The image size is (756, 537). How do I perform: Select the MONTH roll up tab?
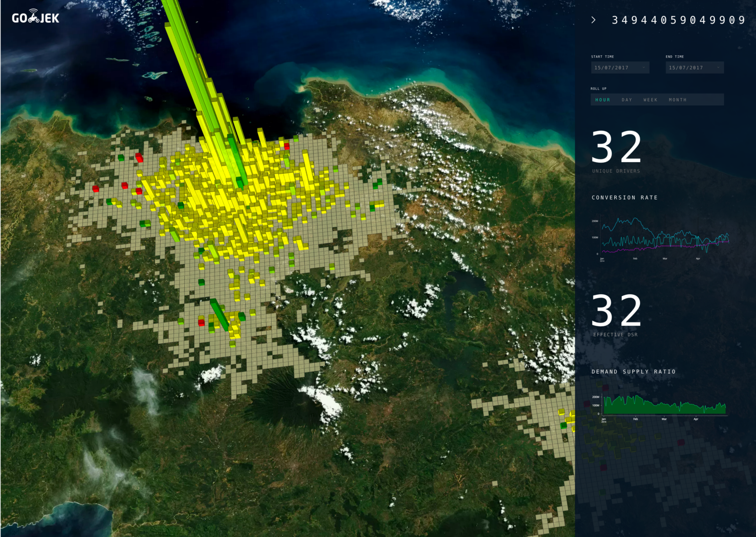click(678, 100)
